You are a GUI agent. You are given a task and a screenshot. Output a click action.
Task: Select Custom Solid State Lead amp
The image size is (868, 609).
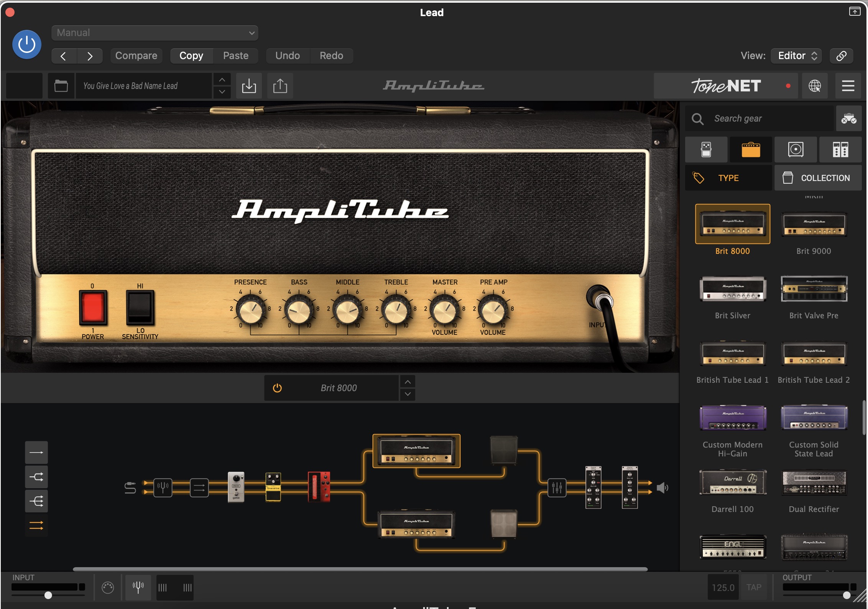click(814, 418)
